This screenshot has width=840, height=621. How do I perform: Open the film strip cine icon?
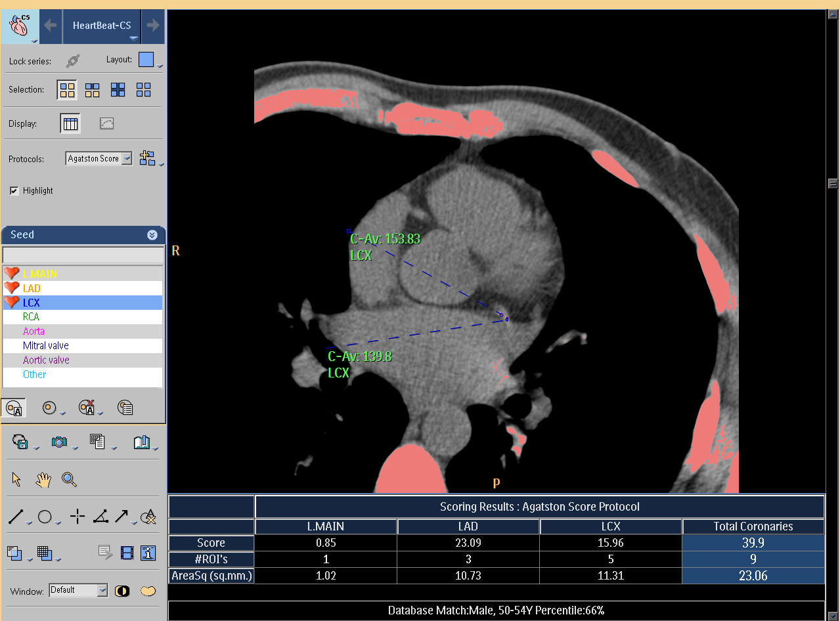tap(127, 553)
